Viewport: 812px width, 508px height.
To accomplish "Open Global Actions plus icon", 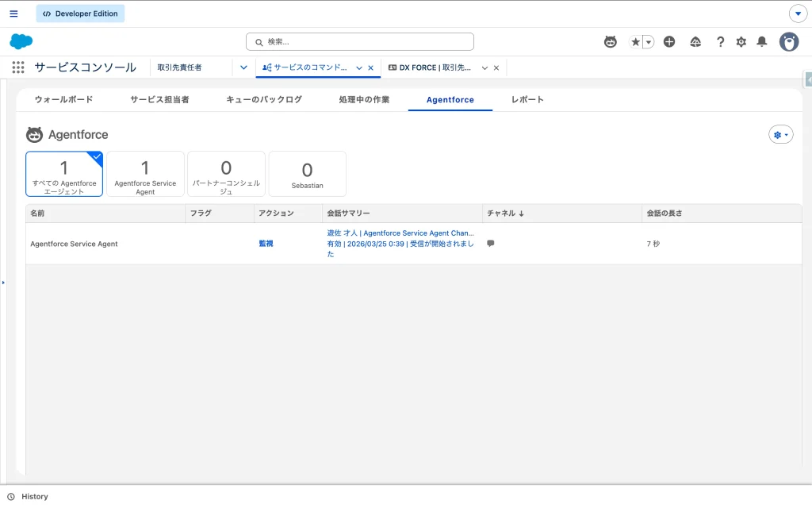I will (669, 42).
